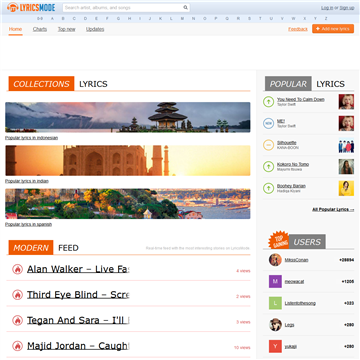Click the Add new lyrics button

pyautogui.click(x=333, y=29)
